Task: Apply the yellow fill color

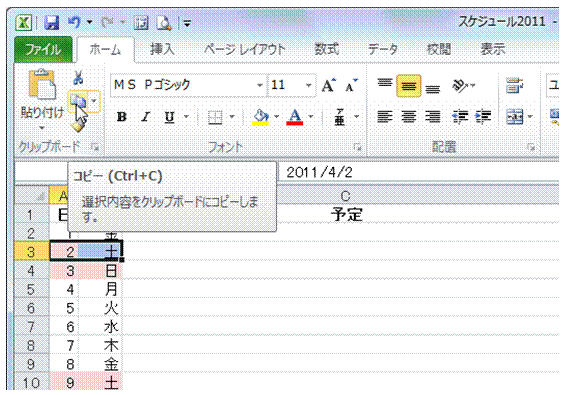Action: pyautogui.click(x=261, y=117)
